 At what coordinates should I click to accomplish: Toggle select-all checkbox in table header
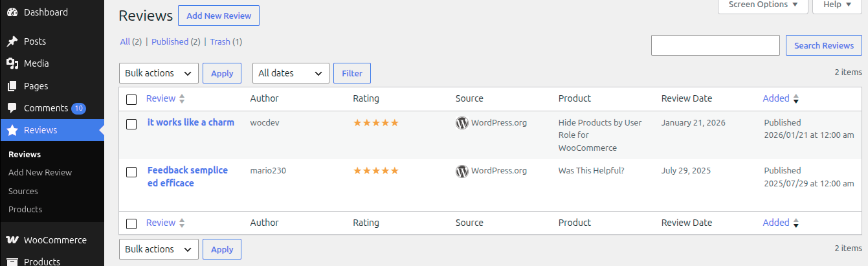pos(131,100)
